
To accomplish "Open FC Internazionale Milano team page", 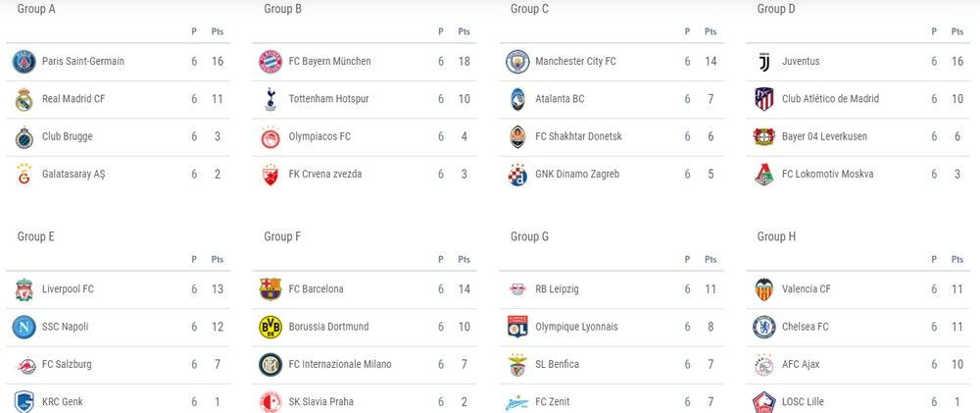I will [339, 364].
